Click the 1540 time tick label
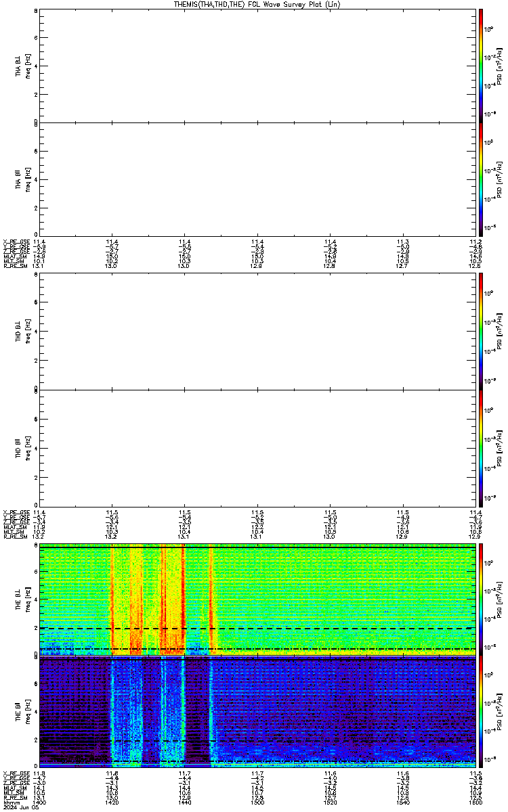 coord(402,803)
